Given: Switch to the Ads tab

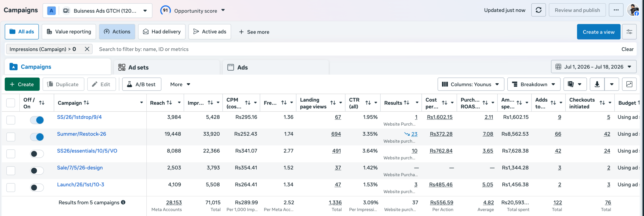Looking at the screenshot, I should coord(275,67).
